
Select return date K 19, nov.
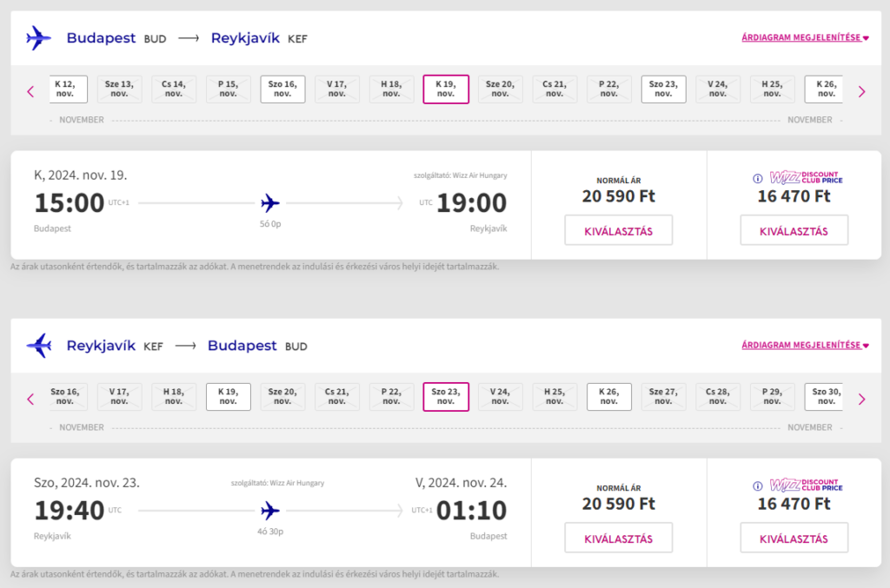[229, 396]
